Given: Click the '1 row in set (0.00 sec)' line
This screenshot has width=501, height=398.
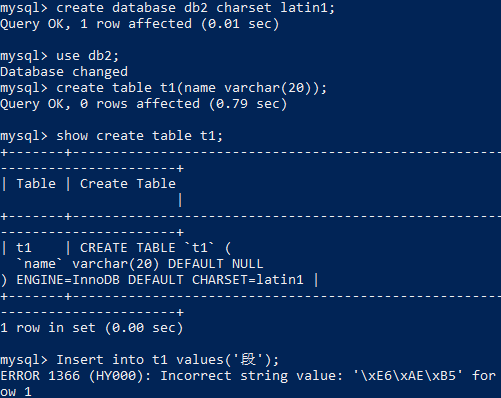Looking at the screenshot, I should click(92, 328).
